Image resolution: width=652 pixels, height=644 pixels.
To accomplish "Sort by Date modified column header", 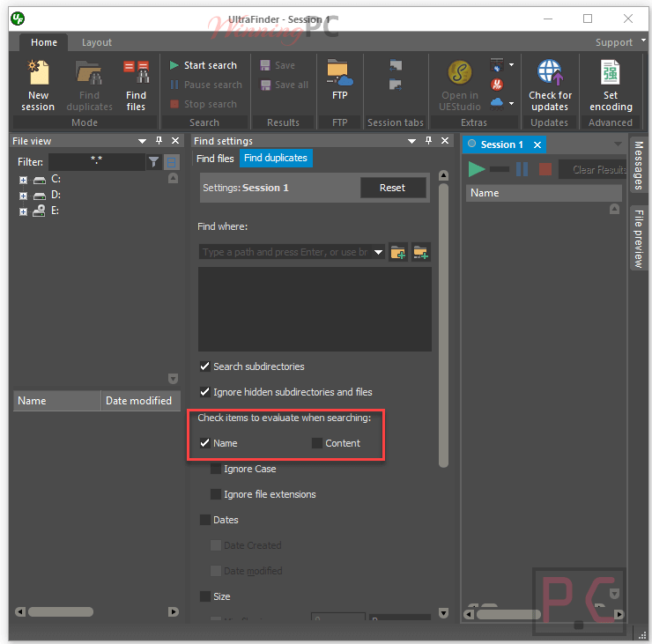I will (140, 401).
